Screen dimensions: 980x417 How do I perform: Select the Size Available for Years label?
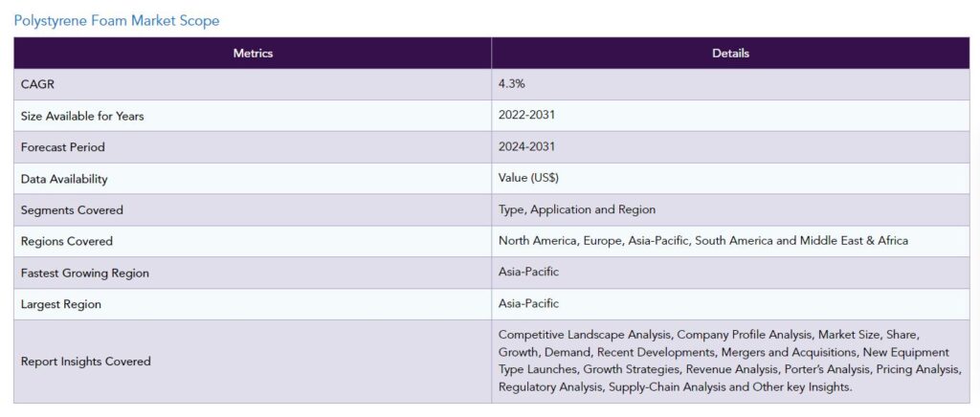click(82, 116)
